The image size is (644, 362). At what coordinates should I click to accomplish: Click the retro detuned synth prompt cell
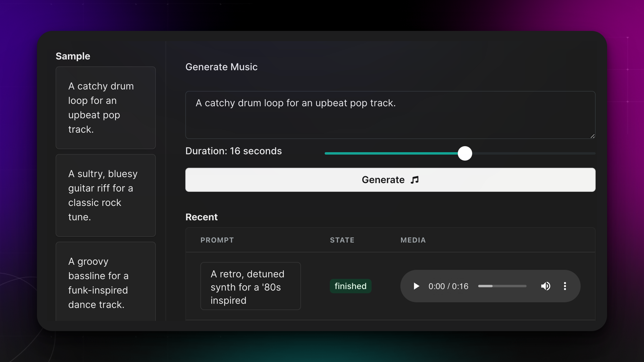pos(250,286)
